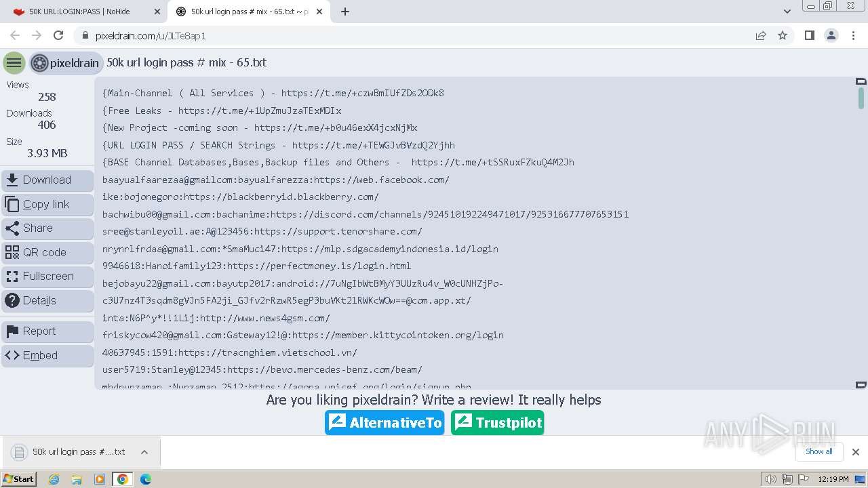Click the Free Leaks telegram line

[222, 110]
